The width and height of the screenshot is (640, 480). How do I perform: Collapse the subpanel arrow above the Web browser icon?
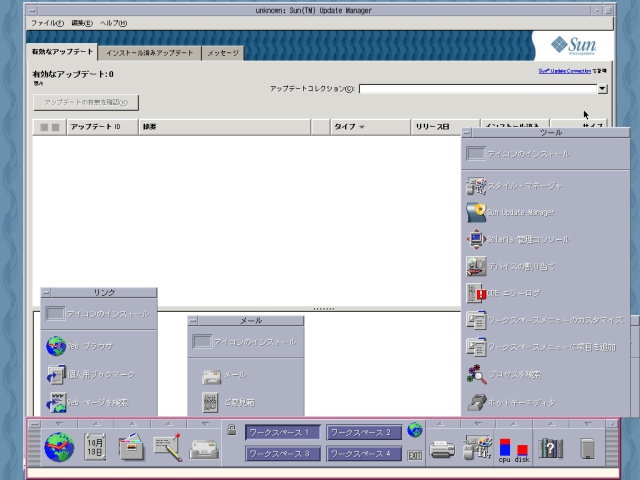(59, 424)
